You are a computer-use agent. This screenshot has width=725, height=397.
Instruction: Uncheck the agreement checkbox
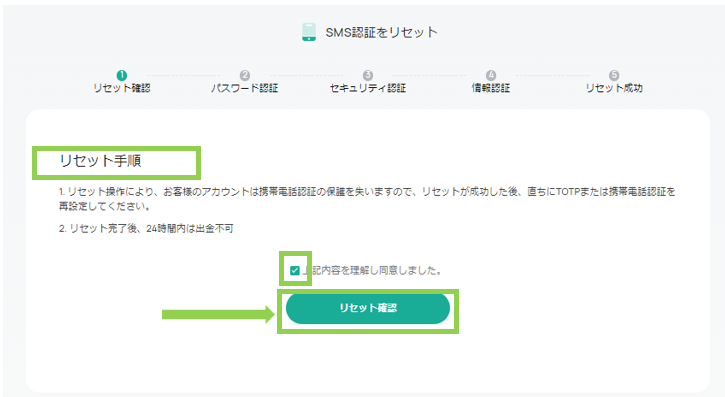(x=295, y=270)
